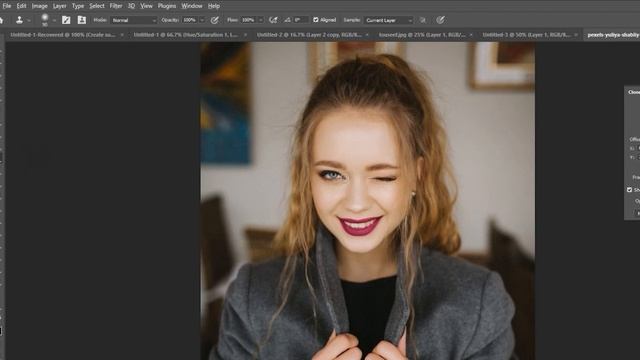Toggle ignore adjustment layers icon
This screenshot has height=360, width=640.
tap(423, 20)
